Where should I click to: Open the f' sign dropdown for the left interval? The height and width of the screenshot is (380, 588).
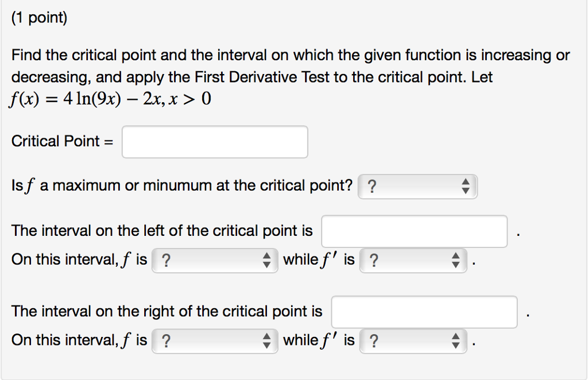coord(412,260)
